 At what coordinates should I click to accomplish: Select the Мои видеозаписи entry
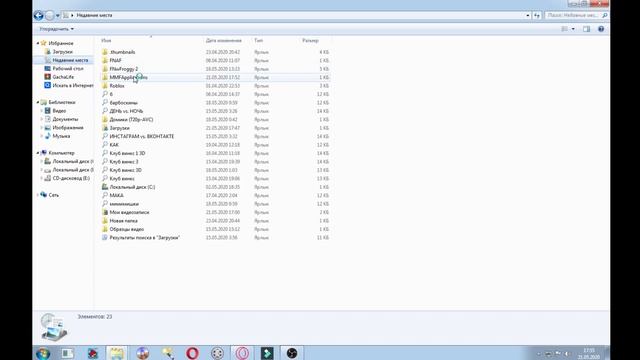tap(129, 212)
